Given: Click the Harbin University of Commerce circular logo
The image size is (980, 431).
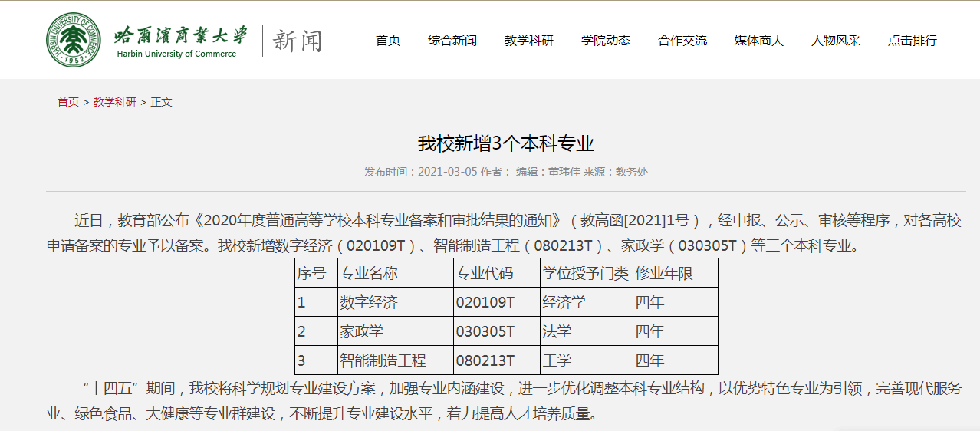Looking at the screenshot, I should click(73, 40).
